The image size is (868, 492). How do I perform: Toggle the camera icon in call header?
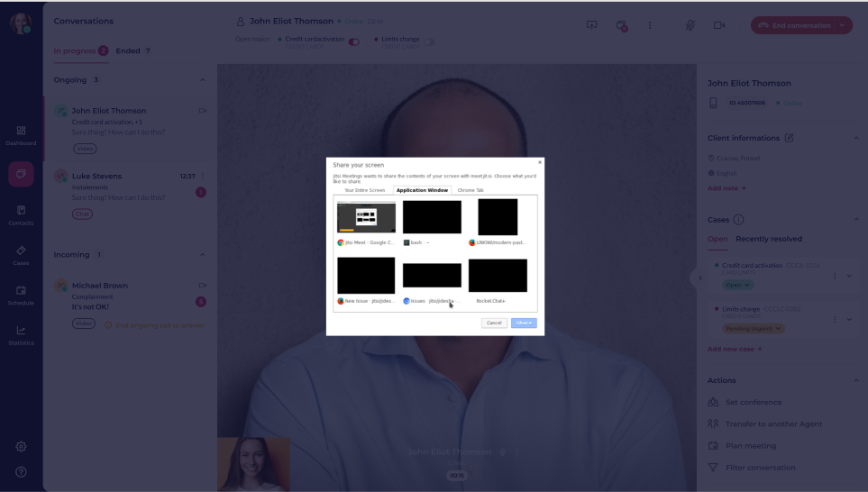(719, 25)
